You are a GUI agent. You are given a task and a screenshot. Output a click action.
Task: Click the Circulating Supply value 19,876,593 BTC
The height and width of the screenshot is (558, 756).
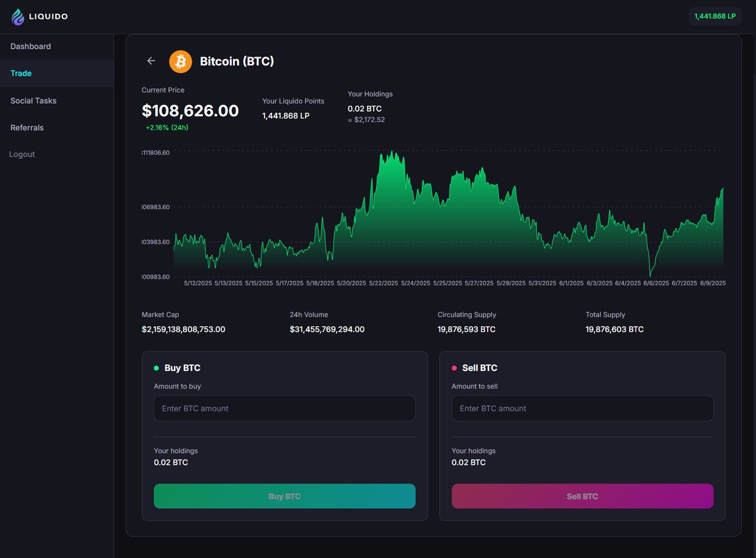(x=467, y=329)
